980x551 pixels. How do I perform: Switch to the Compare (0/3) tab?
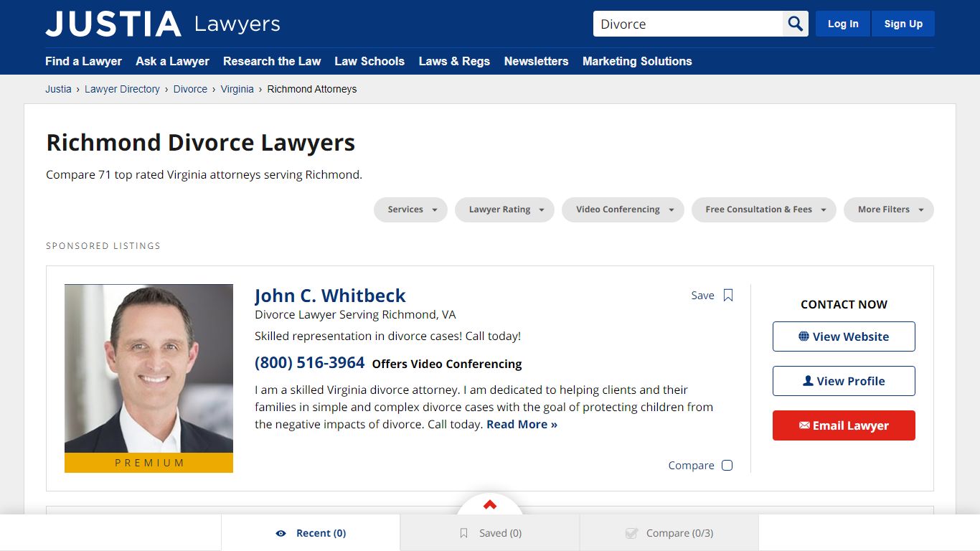669,533
